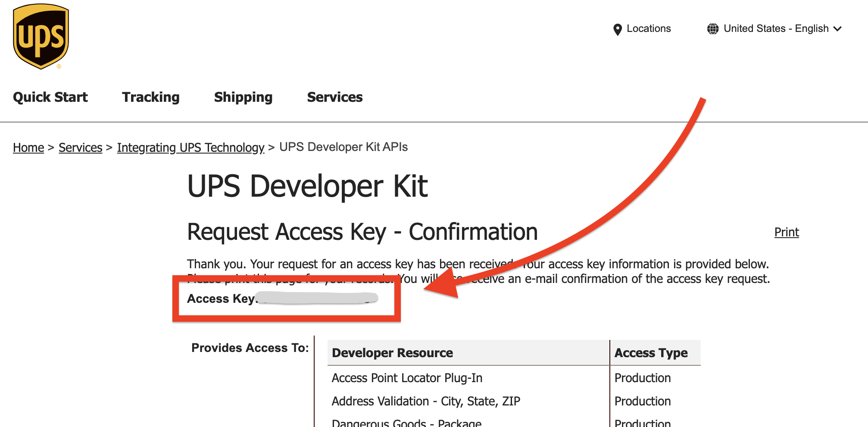The width and height of the screenshot is (868, 427).
Task: Click UPS Developer Kit APIs breadcrumb text
Action: (x=343, y=147)
